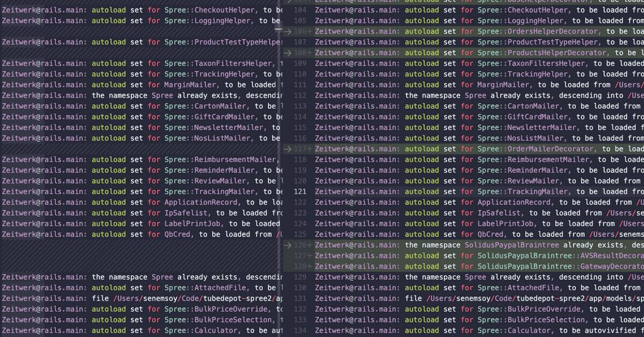Click IpSafelist row in left pane
Screen dimensions: 644x337
(x=142, y=213)
